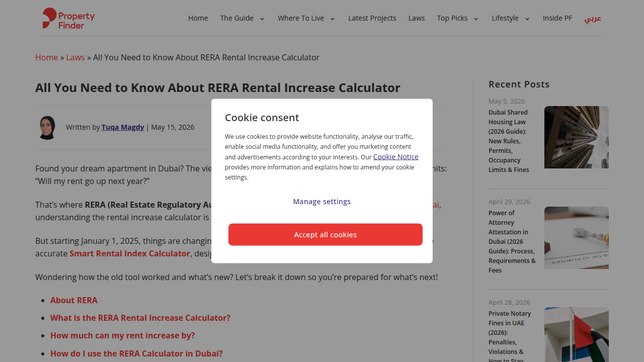
Task: Jump to How do I use the RERA Calculator
Action: pyautogui.click(x=136, y=353)
